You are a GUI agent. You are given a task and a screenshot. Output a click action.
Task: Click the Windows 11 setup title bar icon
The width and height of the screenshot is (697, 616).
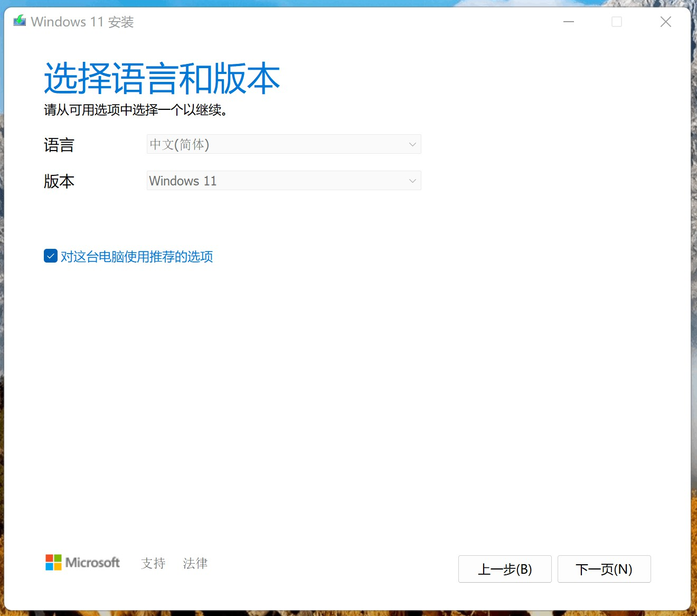coord(20,21)
